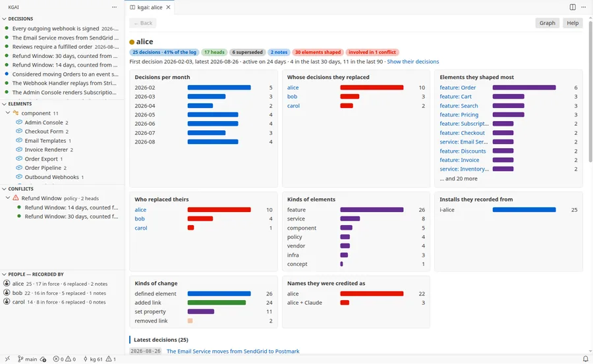
Task: Click carol's person icon in People list
Action: 7,301
